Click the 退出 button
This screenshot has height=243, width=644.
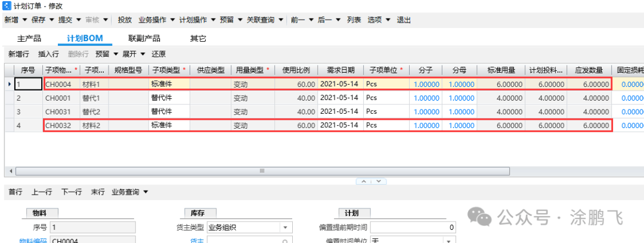[404, 20]
